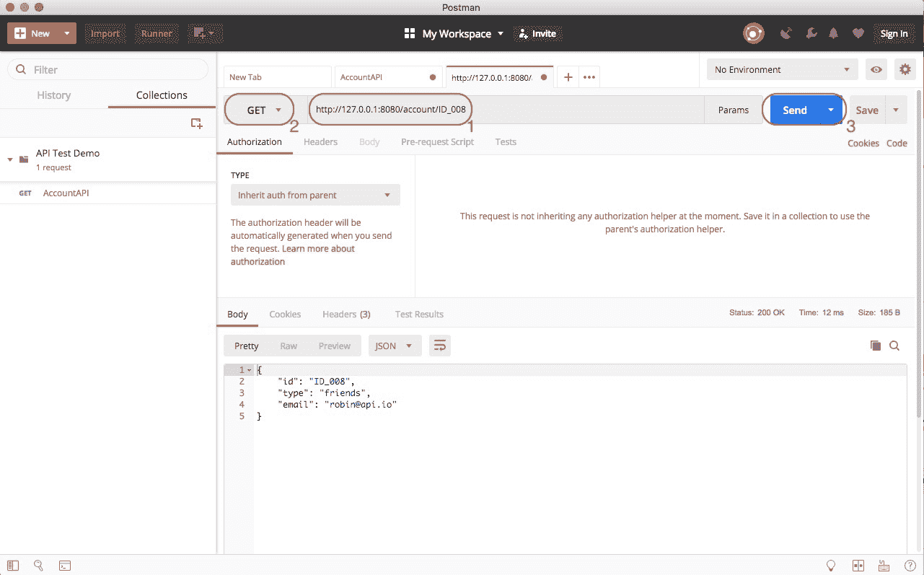Screen dimensions: 924x575
Task: Open the Save dropdown arrow
Action: click(x=896, y=110)
